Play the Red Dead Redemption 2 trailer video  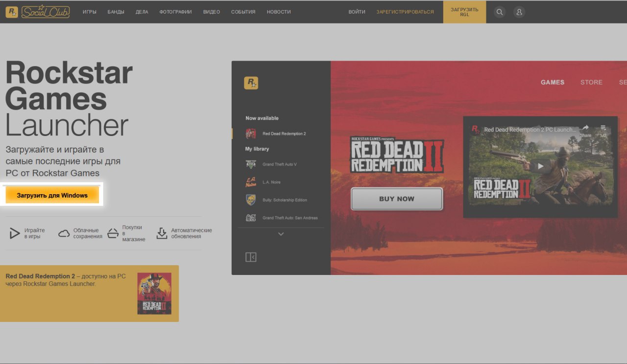pos(540,166)
